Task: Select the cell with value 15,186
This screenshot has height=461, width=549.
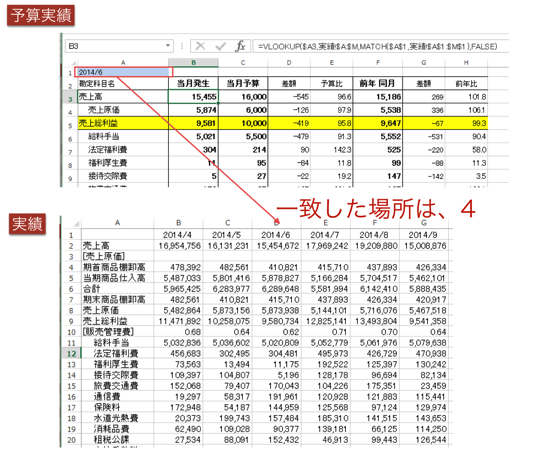Action: (x=377, y=97)
